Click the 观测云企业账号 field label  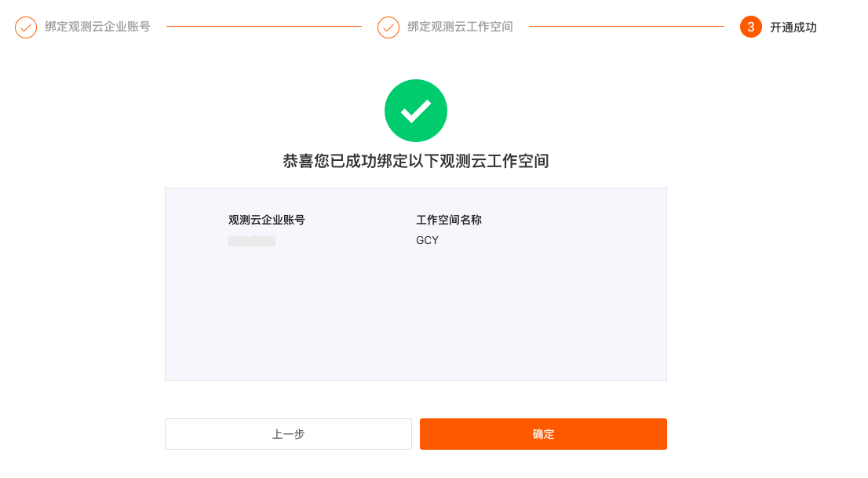click(267, 220)
